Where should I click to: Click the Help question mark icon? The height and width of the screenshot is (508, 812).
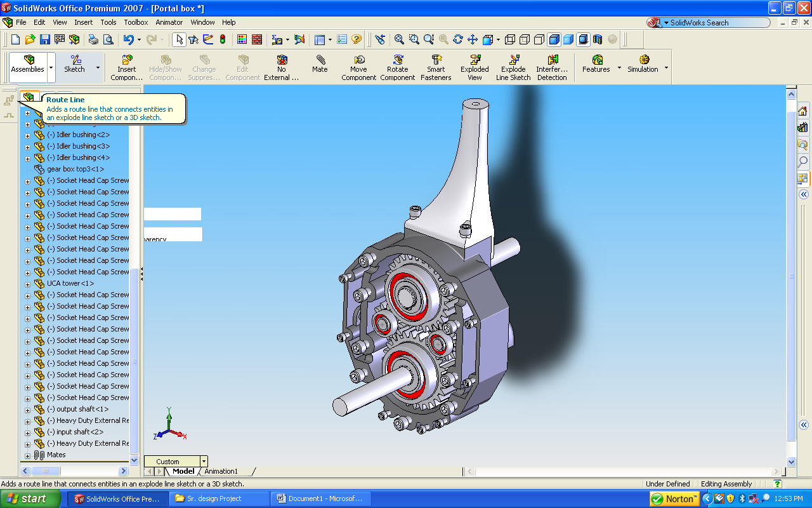point(357,39)
